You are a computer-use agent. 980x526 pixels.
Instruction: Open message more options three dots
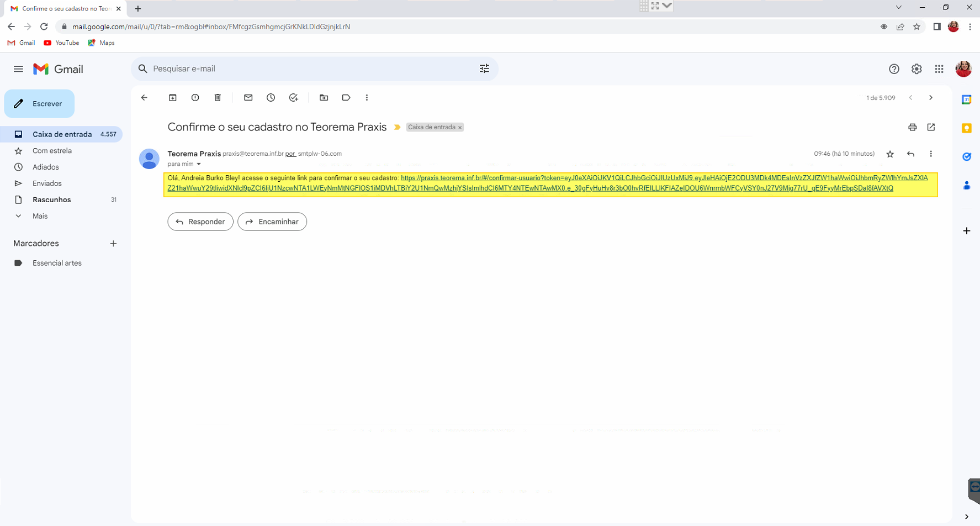[931, 154]
